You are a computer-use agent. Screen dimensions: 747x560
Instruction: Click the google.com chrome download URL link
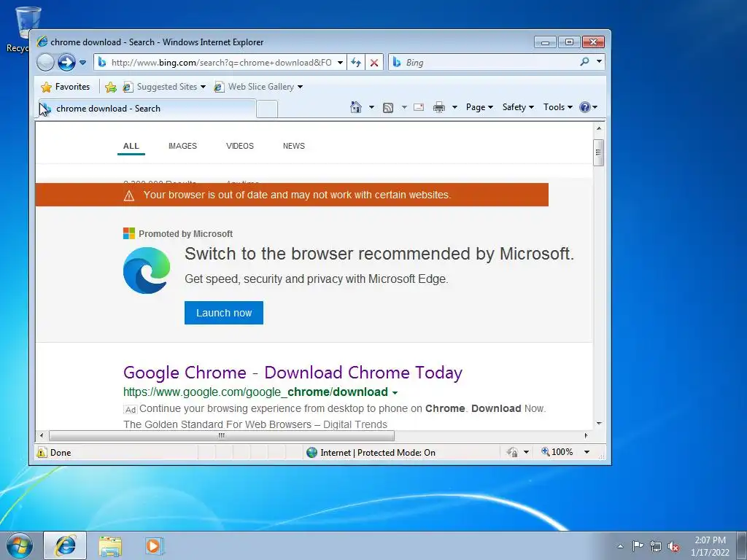255,392
